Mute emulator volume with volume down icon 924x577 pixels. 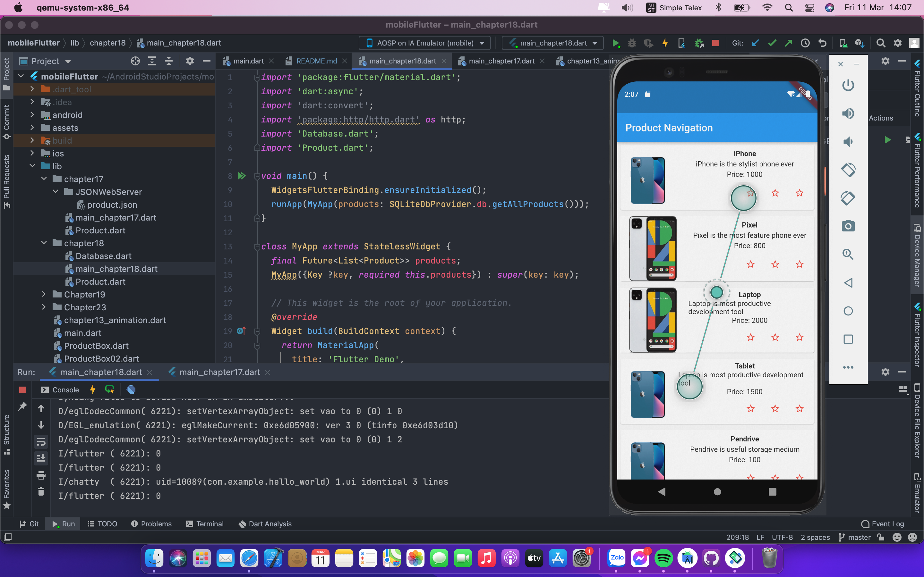848,142
